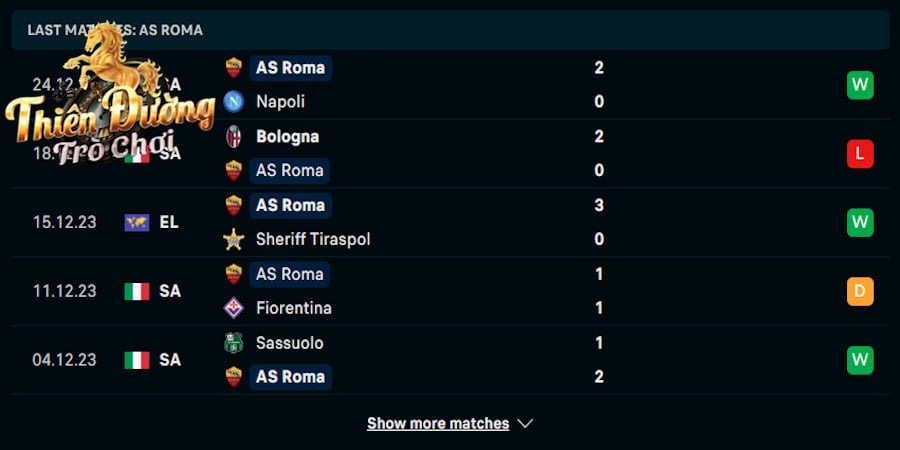Click the Sheriff Tiraspol star crest icon
This screenshot has height=450, width=900.
[x=234, y=239]
